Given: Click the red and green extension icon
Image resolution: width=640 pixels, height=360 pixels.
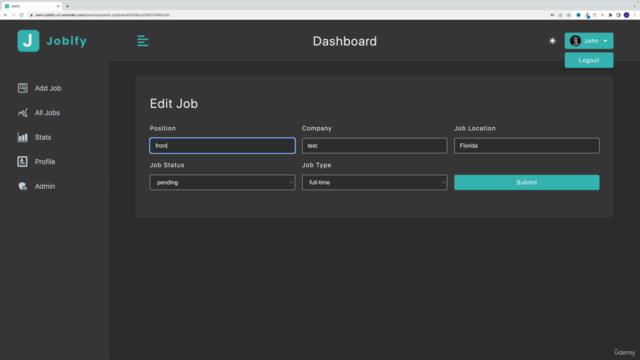Looking at the screenshot, I should (x=595, y=15).
